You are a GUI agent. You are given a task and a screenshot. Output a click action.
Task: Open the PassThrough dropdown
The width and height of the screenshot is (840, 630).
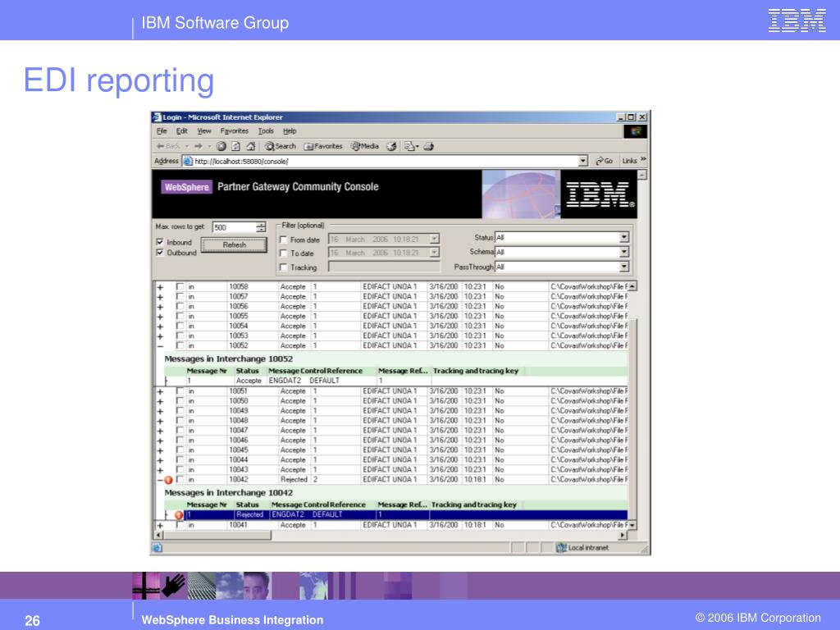(x=624, y=267)
